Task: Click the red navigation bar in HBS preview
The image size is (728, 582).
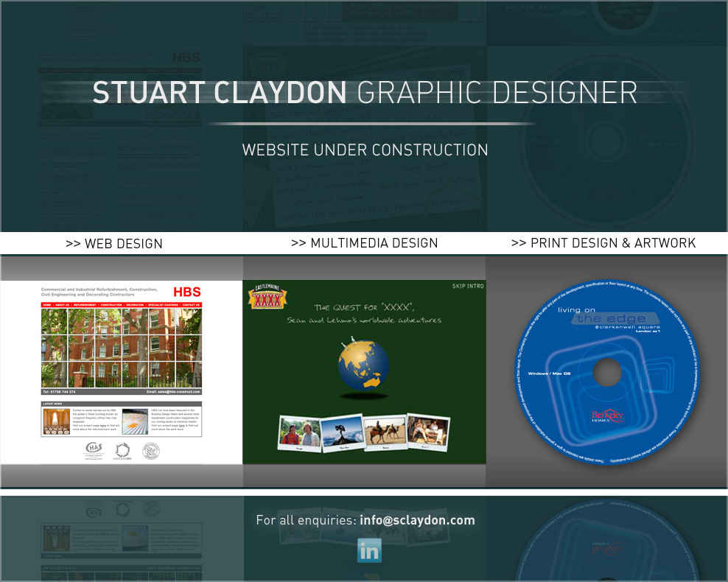Action: [x=121, y=305]
